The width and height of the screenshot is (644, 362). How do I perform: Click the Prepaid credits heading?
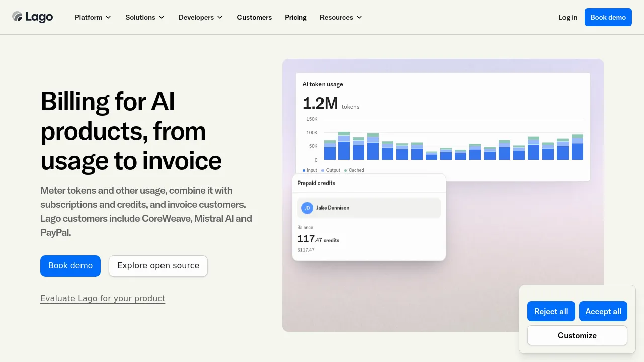pyautogui.click(x=316, y=183)
